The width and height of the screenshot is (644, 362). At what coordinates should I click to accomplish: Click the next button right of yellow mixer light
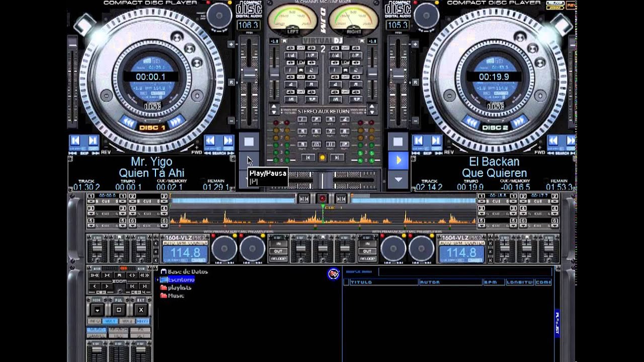point(337,157)
